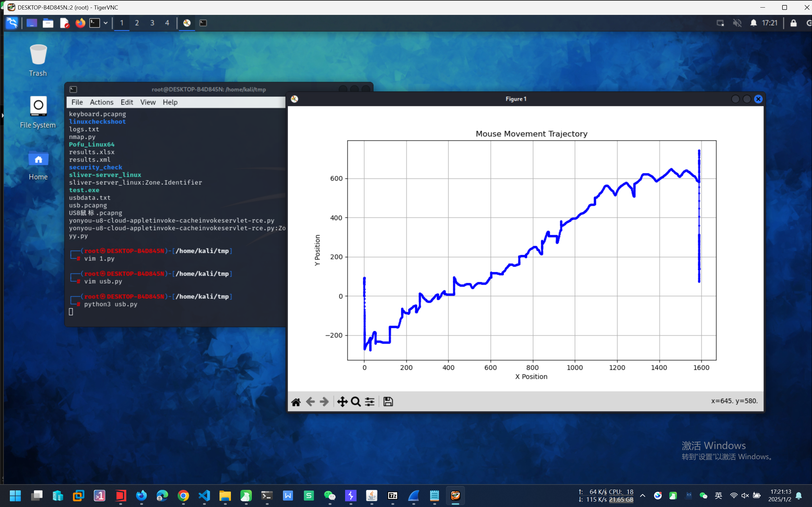Open the terminal View menu

147,102
